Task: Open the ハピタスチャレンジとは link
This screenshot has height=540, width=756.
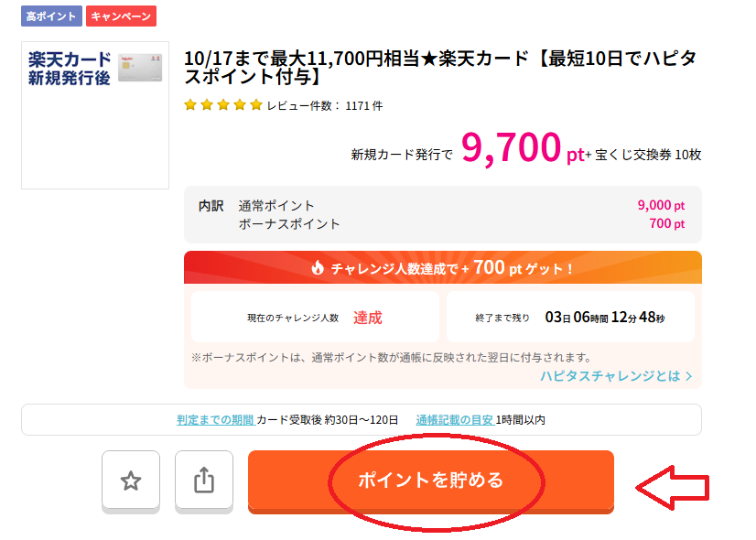Action: tap(610, 375)
